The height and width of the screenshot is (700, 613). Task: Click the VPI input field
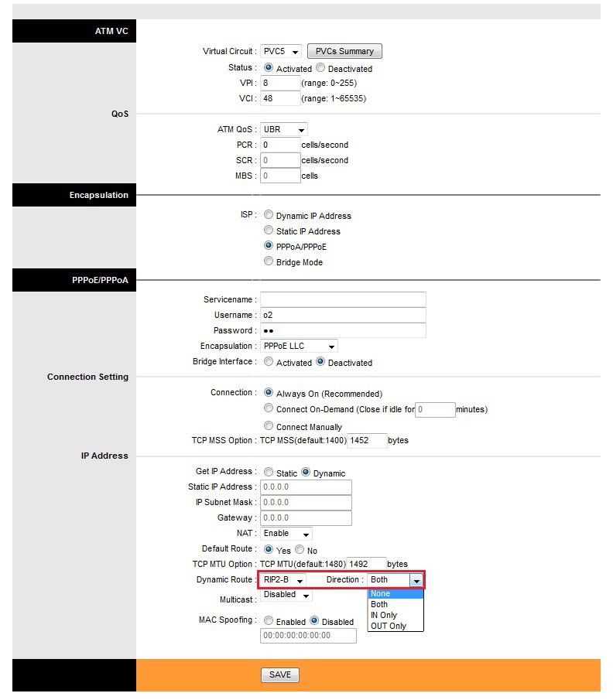280,83
